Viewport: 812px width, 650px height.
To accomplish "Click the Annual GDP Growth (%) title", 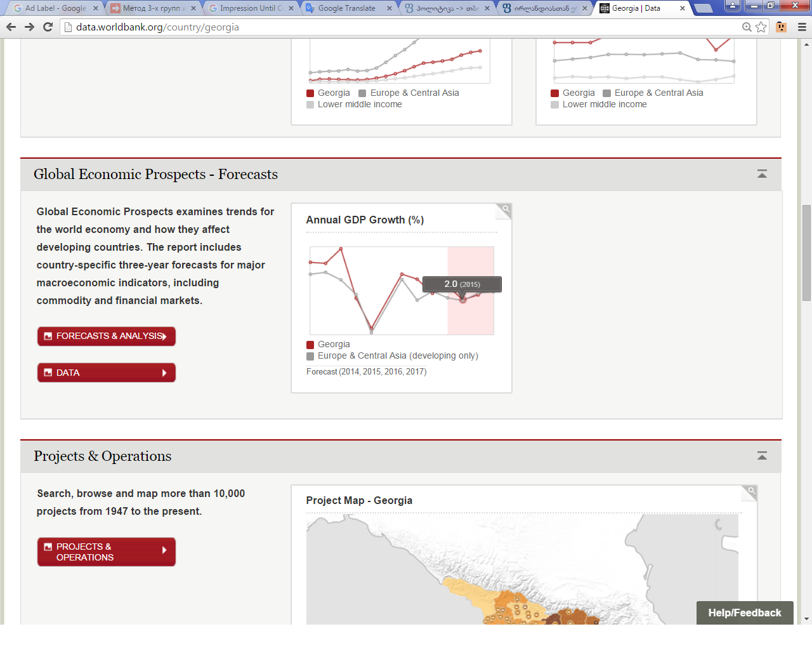I will (x=365, y=220).
